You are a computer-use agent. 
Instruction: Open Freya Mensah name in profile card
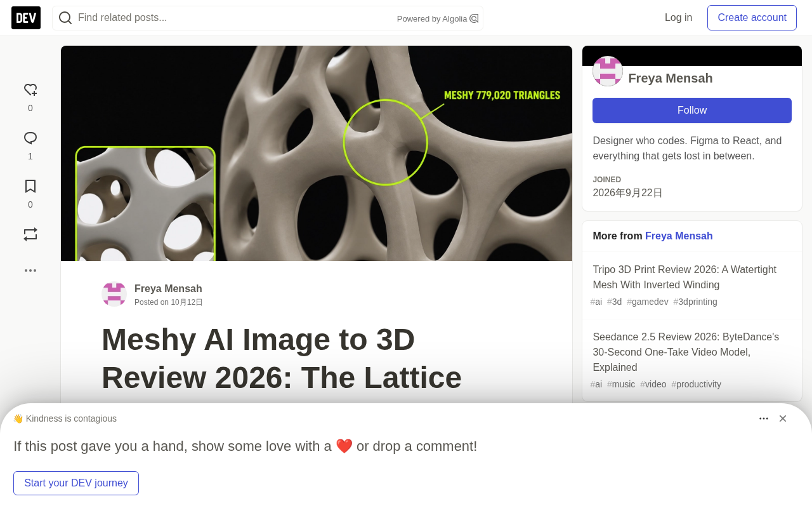click(671, 78)
